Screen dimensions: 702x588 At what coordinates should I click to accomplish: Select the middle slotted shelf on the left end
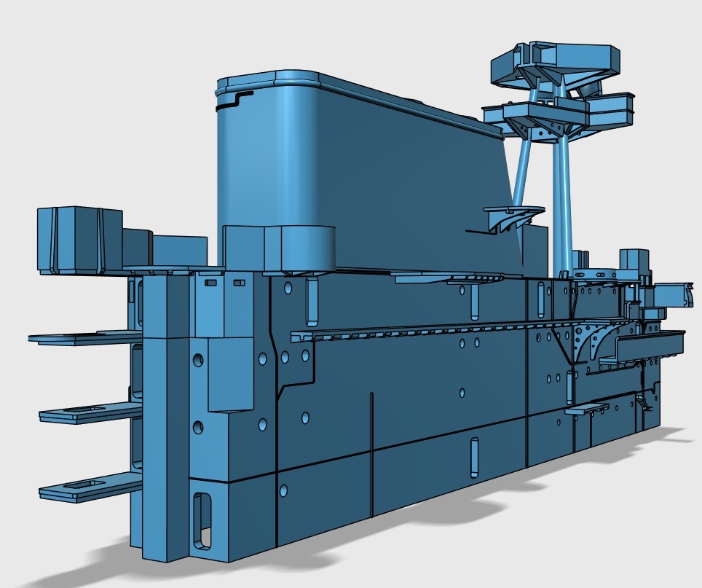tap(91, 413)
